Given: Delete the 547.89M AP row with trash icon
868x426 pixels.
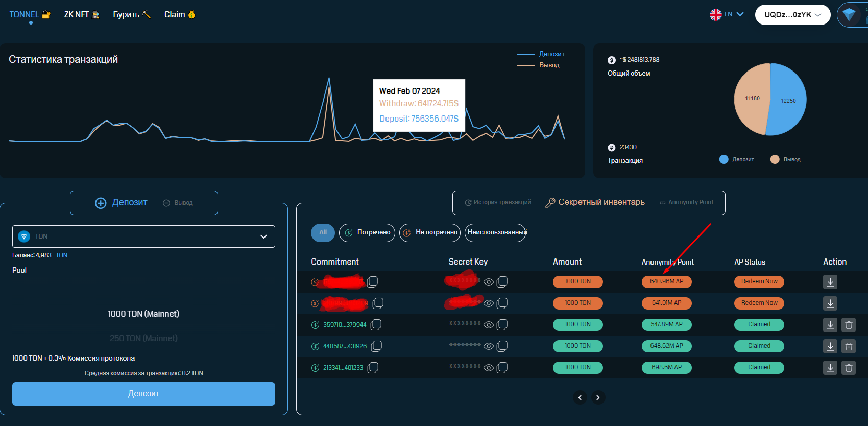Looking at the screenshot, I should tap(849, 325).
